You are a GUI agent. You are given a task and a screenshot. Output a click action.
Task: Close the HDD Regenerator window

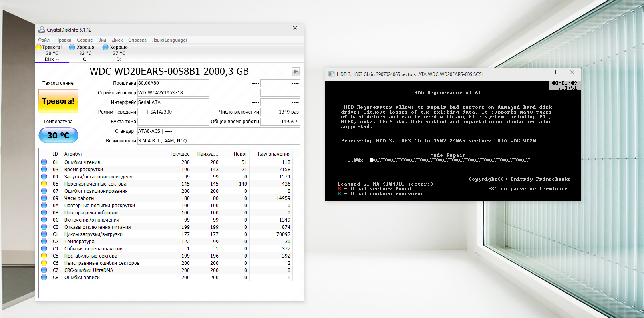[572, 72]
